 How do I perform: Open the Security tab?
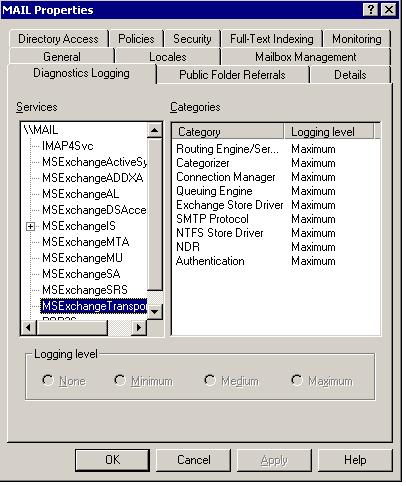point(192,39)
